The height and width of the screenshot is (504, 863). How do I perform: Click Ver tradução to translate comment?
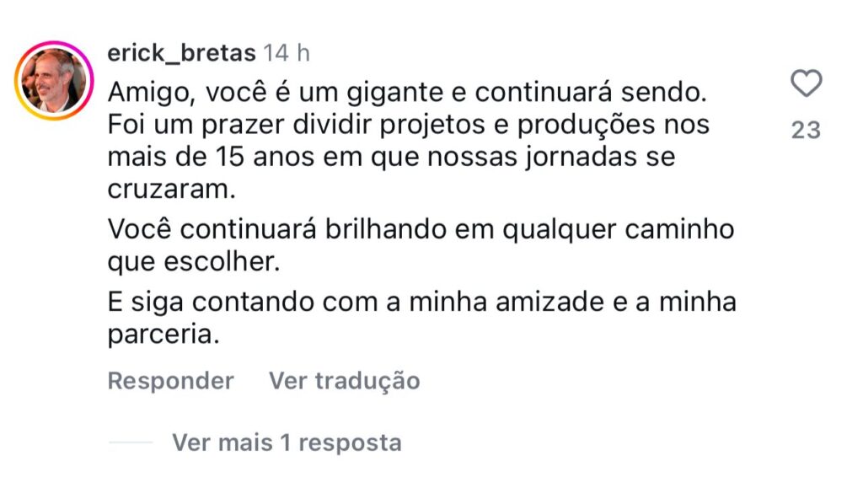pos(344,381)
